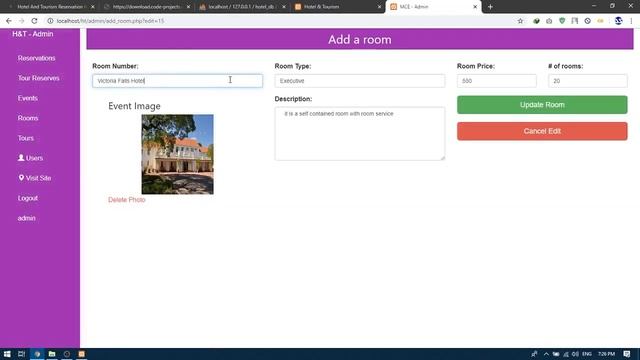Screen dimensions: 640x360
Task: Focus the Room Price input field
Action: pyautogui.click(x=497, y=81)
